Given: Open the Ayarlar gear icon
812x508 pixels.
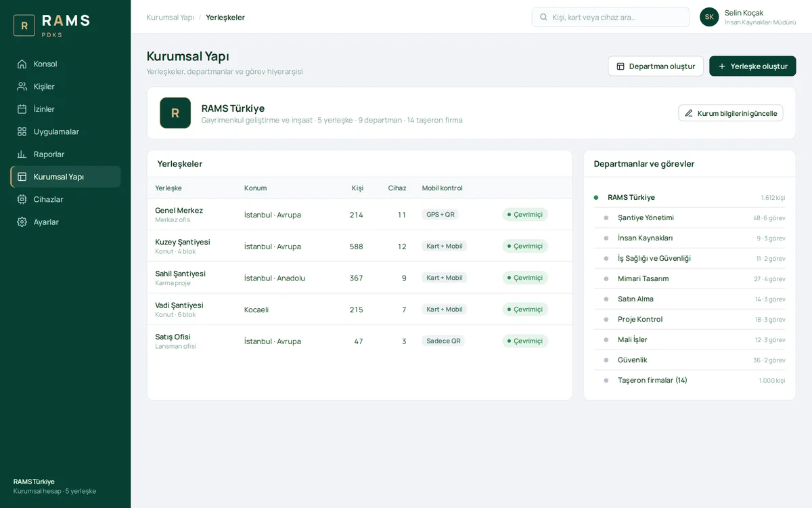Looking at the screenshot, I should (x=22, y=221).
